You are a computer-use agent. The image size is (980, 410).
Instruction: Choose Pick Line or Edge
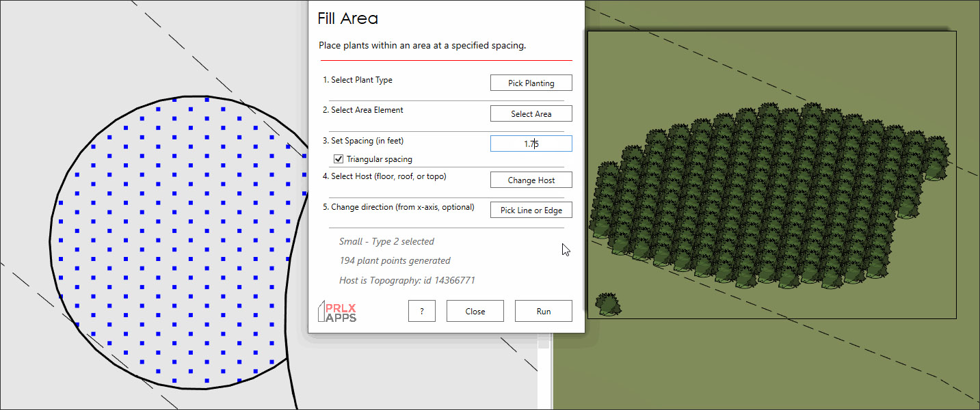click(x=531, y=210)
